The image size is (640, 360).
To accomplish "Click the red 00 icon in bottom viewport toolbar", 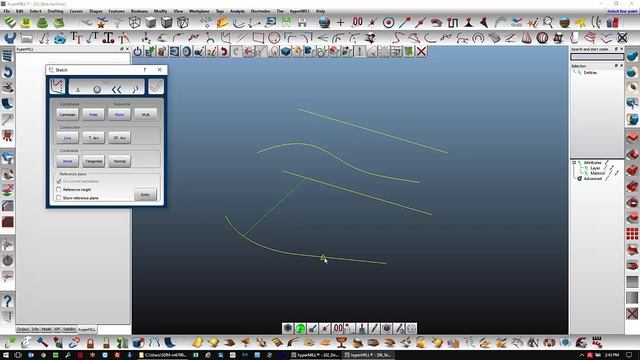I will point(338,328).
